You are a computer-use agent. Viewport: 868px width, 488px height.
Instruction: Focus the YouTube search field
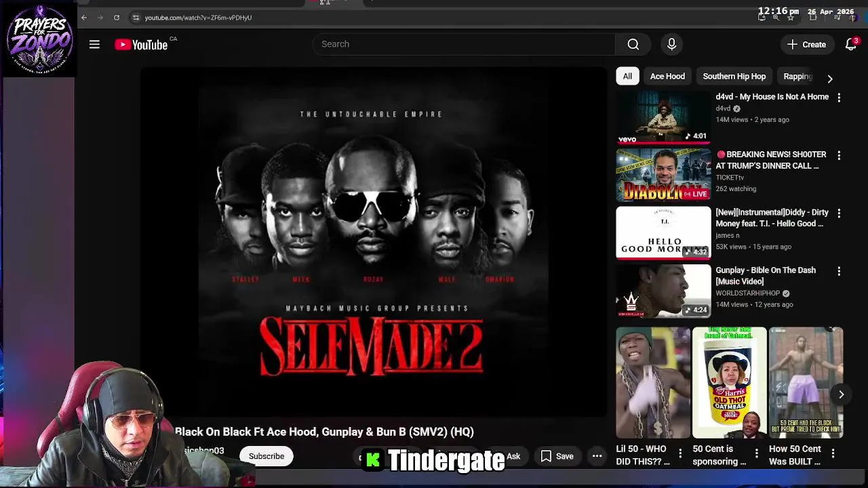click(464, 44)
